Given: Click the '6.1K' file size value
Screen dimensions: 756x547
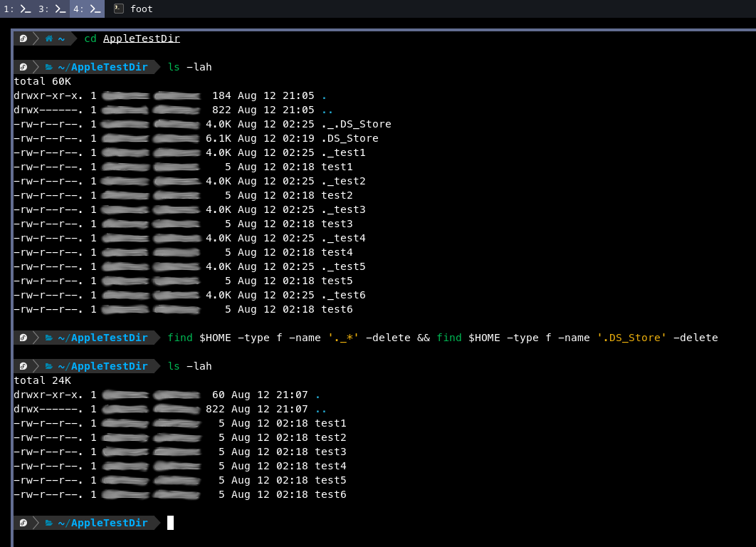Looking at the screenshot, I should 219,138.
